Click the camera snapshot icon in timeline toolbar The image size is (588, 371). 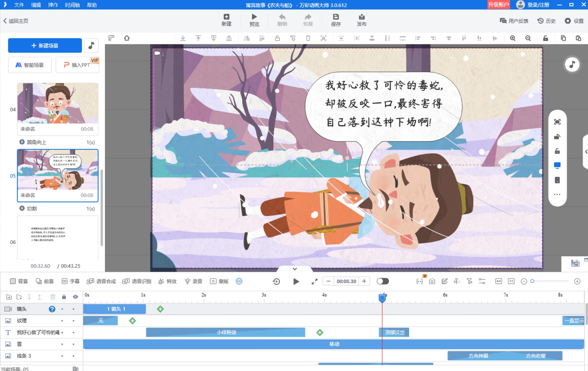[x=432, y=281]
